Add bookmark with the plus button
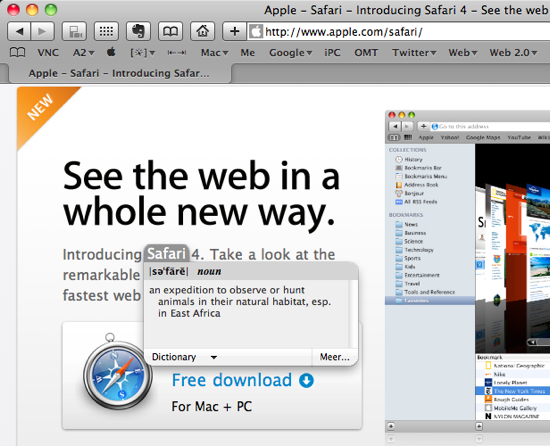The width and height of the screenshot is (550, 446). point(235,32)
